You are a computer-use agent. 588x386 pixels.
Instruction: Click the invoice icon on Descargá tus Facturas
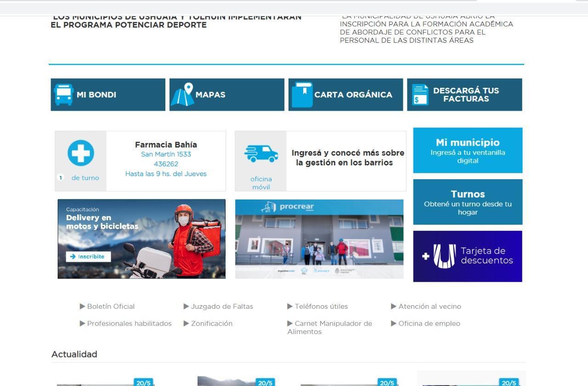pyautogui.click(x=420, y=95)
